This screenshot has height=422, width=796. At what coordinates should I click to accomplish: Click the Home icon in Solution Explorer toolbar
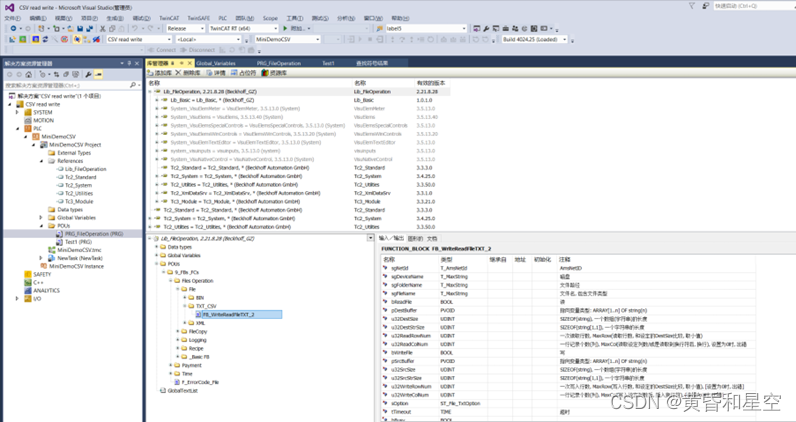[x=28, y=75]
